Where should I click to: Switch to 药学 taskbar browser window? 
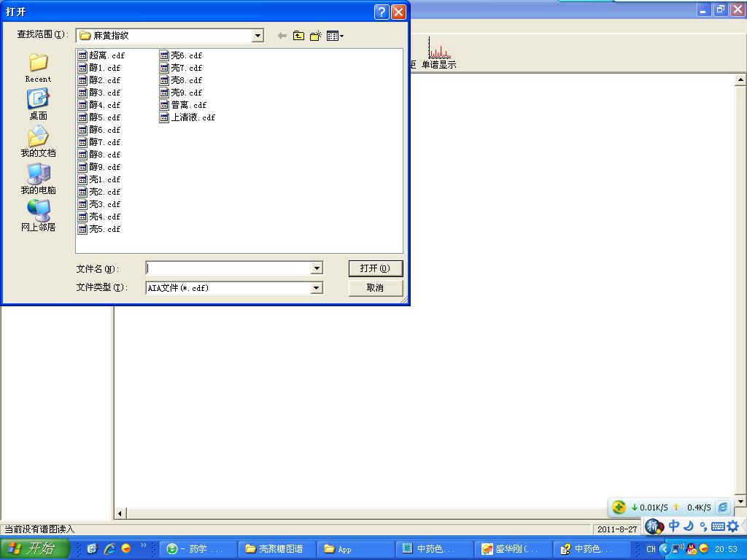point(197,549)
